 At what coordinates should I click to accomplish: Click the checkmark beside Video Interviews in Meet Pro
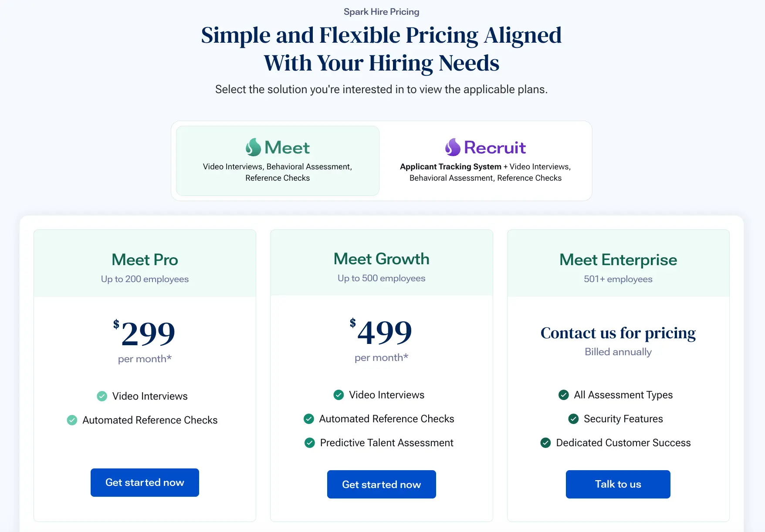click(x=102, y=396)
